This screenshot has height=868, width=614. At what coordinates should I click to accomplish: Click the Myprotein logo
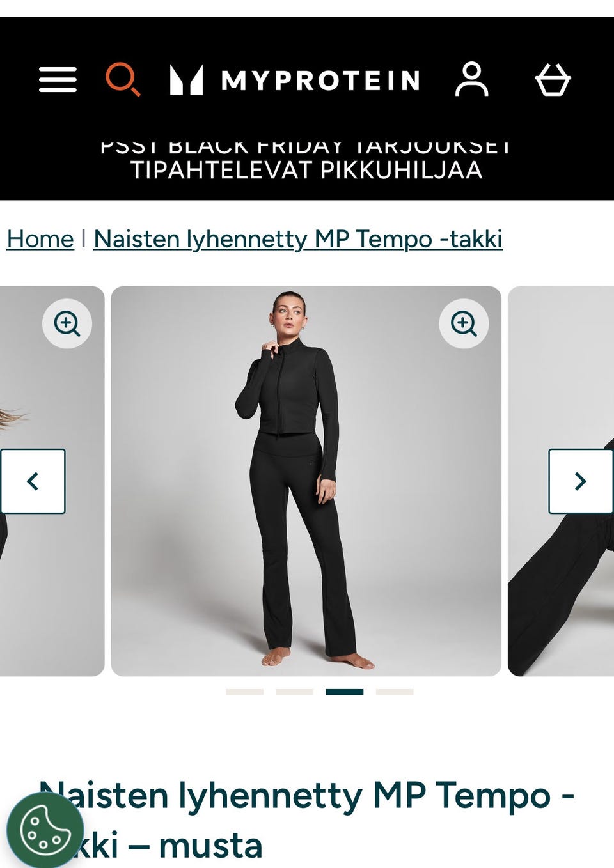(x=295, y=81)
